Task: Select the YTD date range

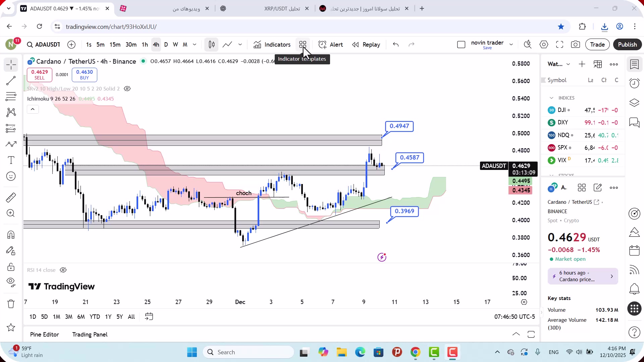Action: pyautogui.click(x=95, y=317)
